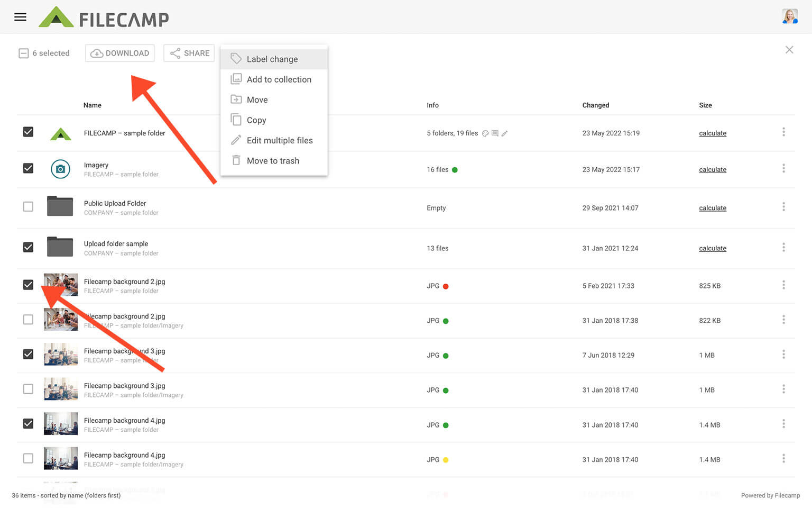
Task: Click the DOWNLOAD button
Action: [x=120, y=53]
